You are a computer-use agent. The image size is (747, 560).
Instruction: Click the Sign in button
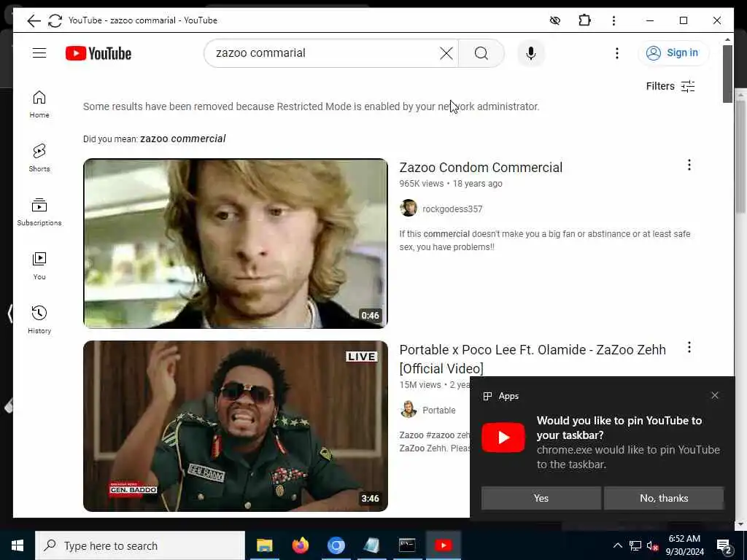tap(673, 52)
